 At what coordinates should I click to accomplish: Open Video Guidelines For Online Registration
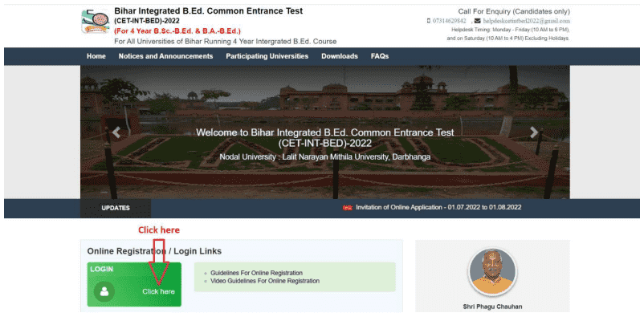[265, 281]
